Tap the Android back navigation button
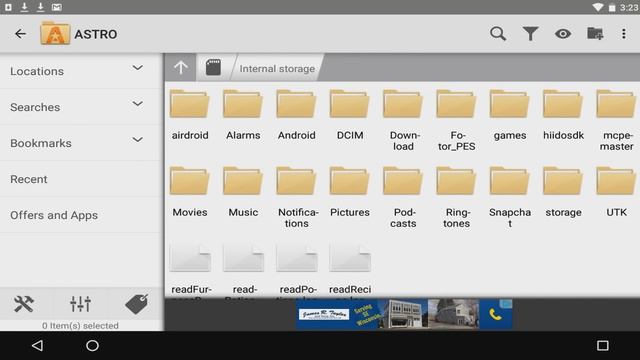 38,346
